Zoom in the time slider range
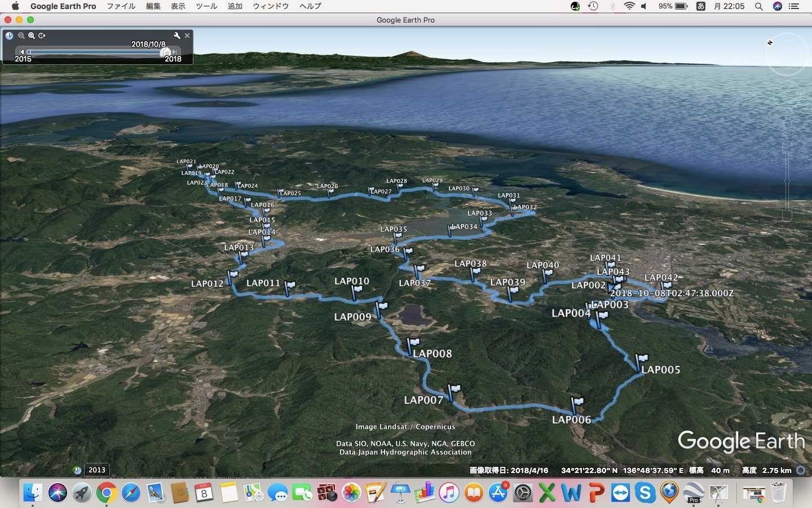 32,36
